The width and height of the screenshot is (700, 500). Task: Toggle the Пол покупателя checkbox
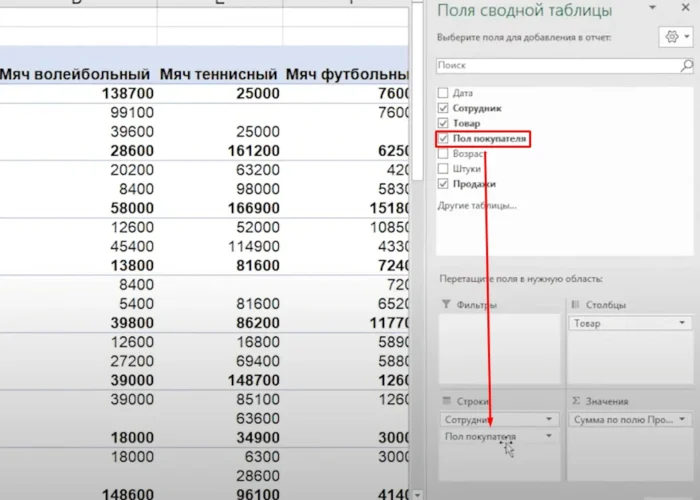click(x=443, y=138)
